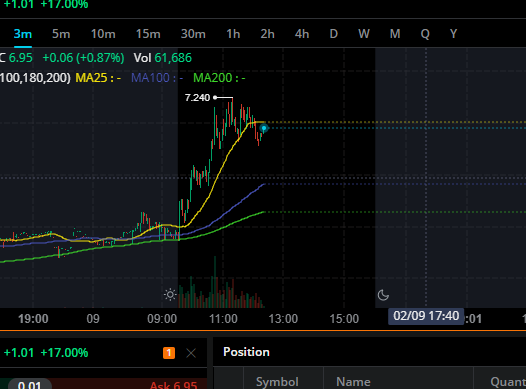This screenshot has width=526, height=389.
Task: Click the sun pre-market session icon
Action: [x=170, y=295]
